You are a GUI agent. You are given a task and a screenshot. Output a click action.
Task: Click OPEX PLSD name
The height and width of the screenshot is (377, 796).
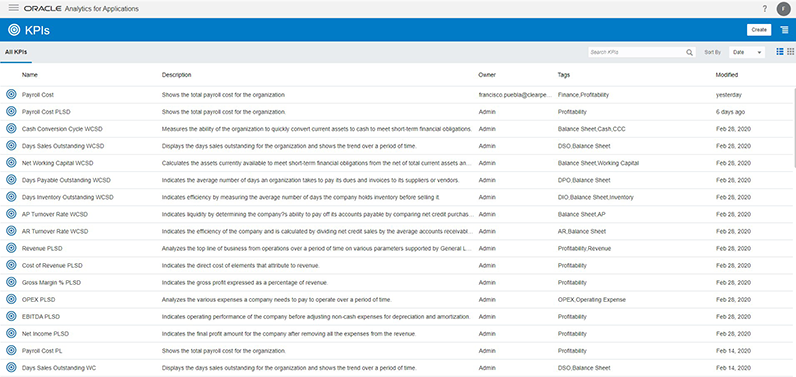pos(38,300)
